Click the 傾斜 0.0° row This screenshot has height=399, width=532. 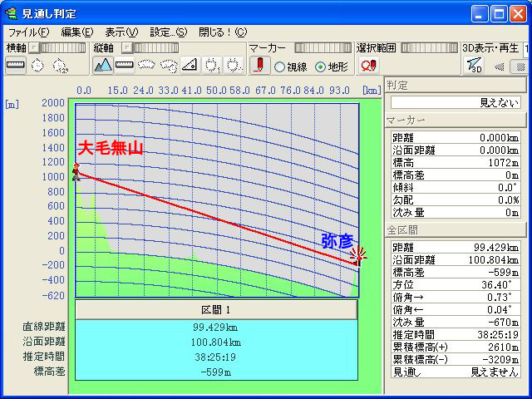(456, 188)
